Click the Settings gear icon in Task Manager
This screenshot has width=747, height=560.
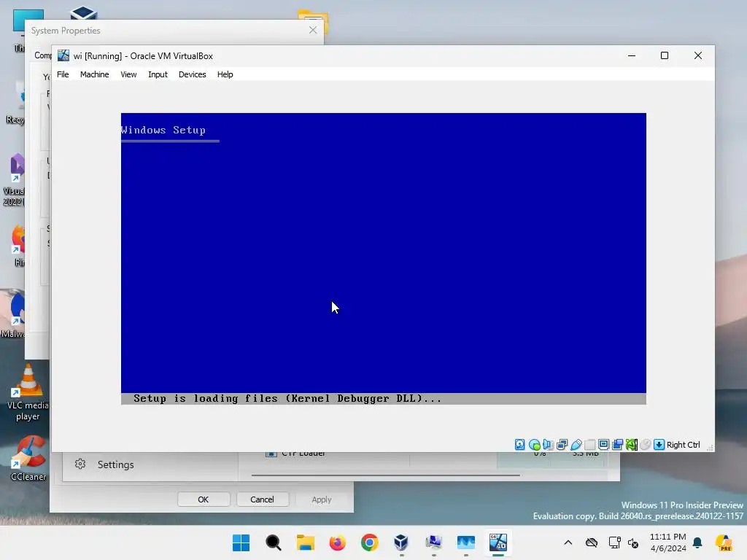[x=80, y=464]
